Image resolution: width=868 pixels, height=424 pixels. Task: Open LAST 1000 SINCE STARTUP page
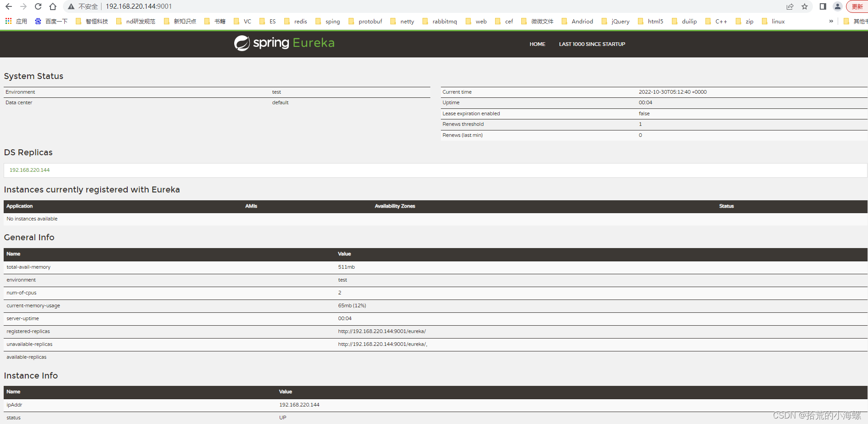[x=592, y=44]
